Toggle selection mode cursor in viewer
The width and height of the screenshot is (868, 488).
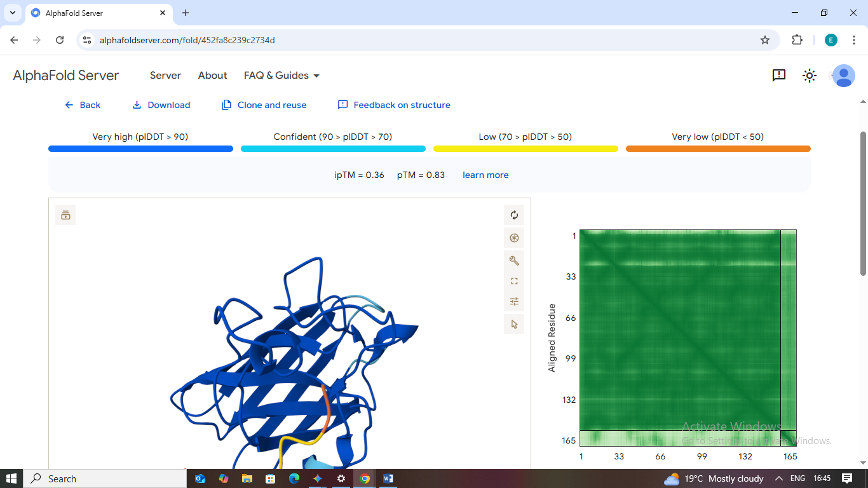pyautogui.click(x=514, y=324)
